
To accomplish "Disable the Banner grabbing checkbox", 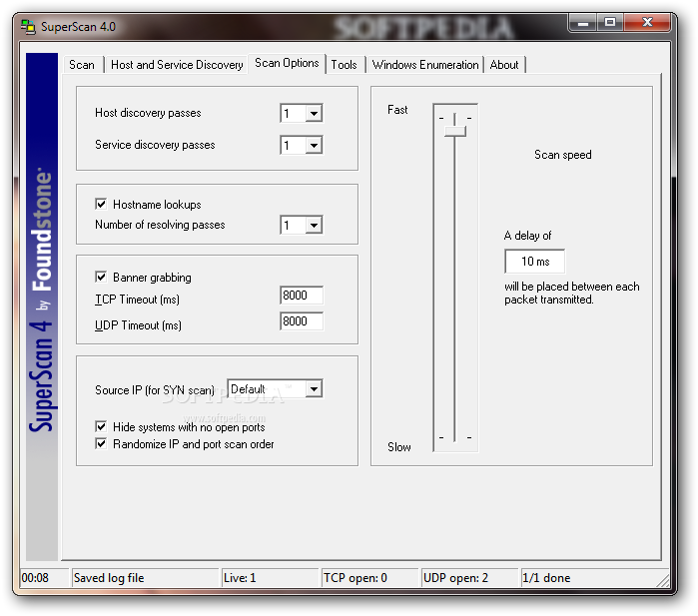I will [101, 278].
